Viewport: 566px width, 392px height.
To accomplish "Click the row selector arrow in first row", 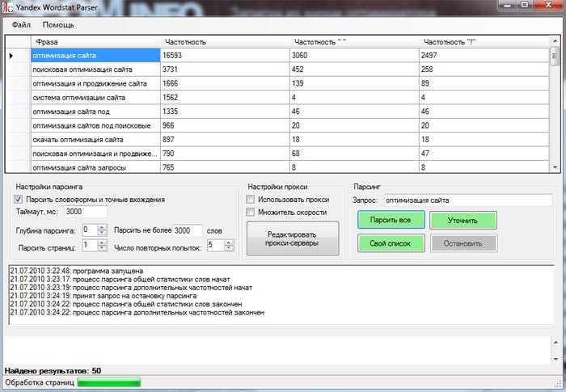I will tap(11, 56).
